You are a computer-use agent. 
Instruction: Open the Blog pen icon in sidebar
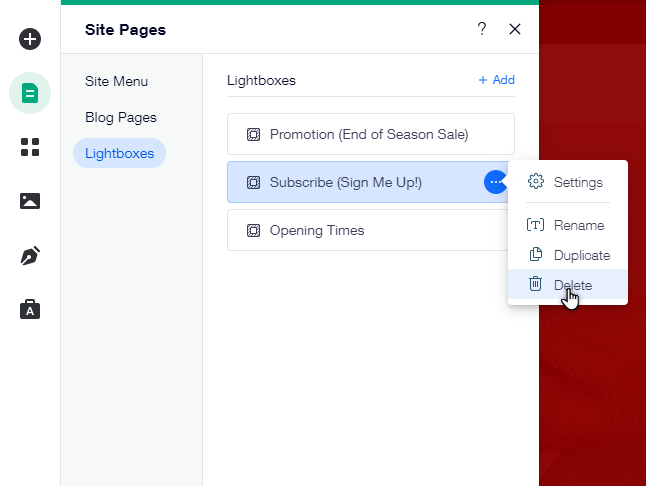30,255
